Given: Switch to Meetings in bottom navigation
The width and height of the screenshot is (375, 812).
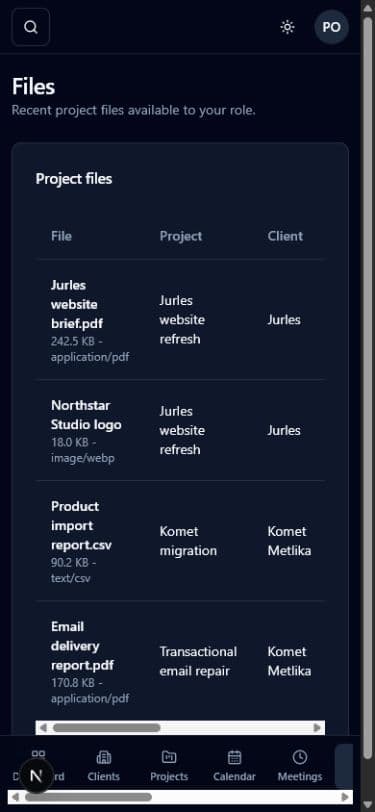Looking at the screenshot, I should (299, 766).
